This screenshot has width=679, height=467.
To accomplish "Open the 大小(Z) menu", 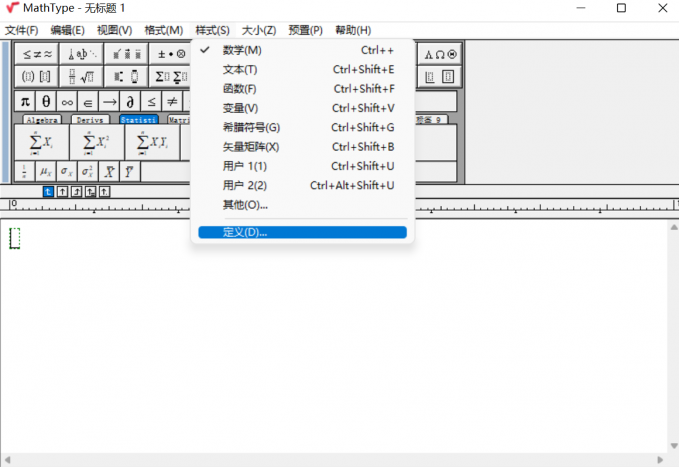I will pos(259,30).
